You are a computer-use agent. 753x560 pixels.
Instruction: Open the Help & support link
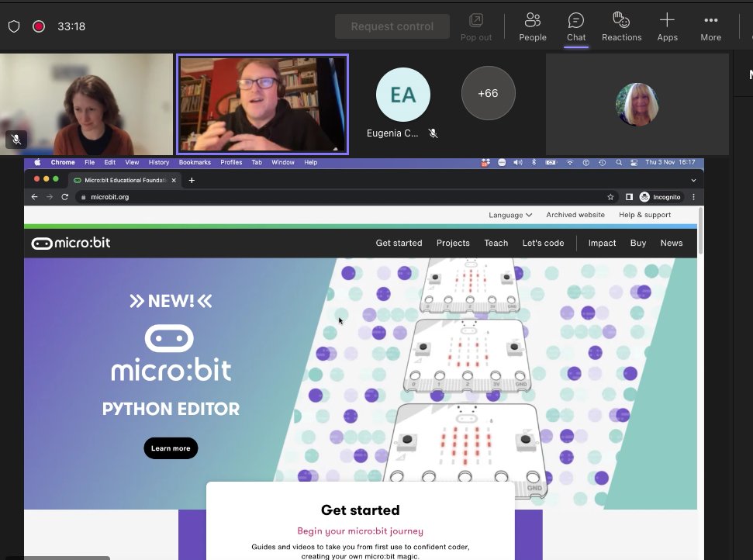click(x=644, y=215)
